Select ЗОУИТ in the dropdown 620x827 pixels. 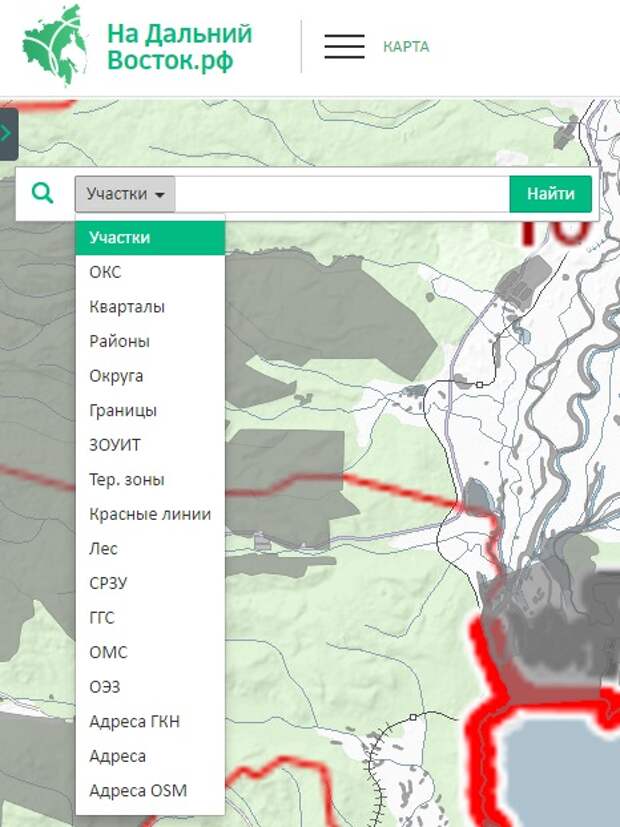click(x=115, y=445)
